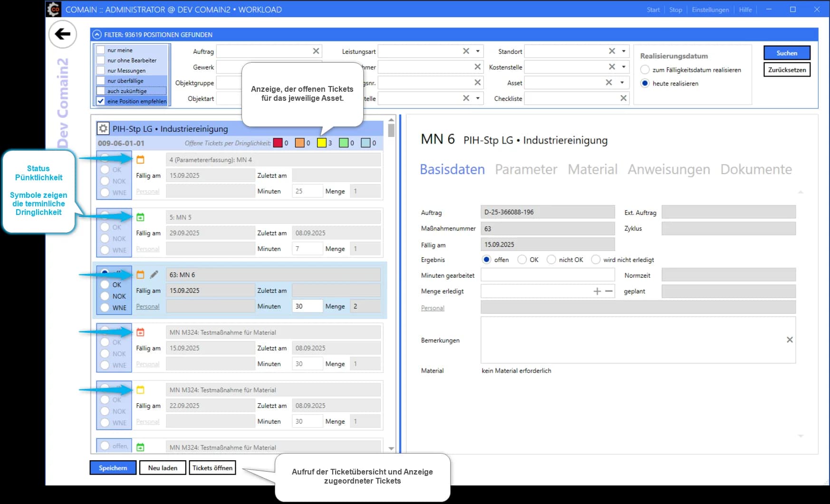Click the green calendar icon next to MN 5

click(141, 217)
